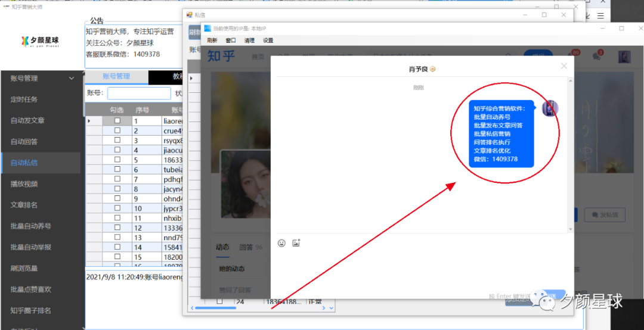Click the row arrow in the 私信 window grid

point(191,78)
